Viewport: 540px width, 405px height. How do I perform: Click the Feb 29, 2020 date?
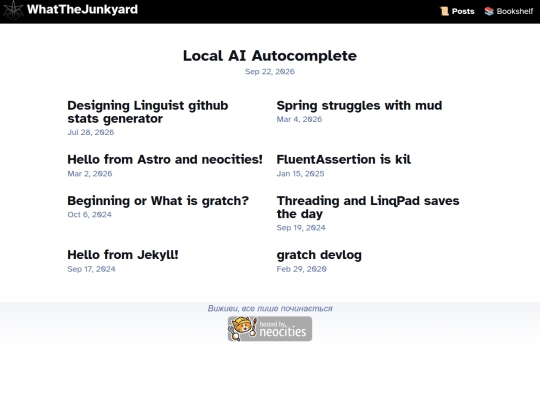[x=301, y=269]
